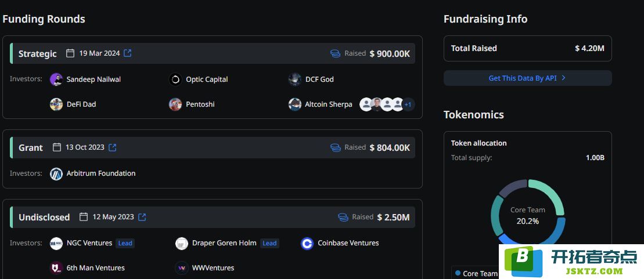
Task: Open the DCF God investor link
Action: 319,79
